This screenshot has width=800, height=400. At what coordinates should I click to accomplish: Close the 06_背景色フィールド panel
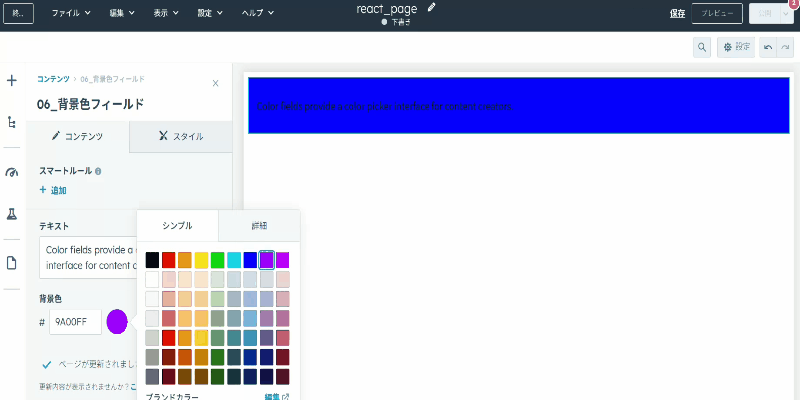pyautogui.click(x=215, y=83)
